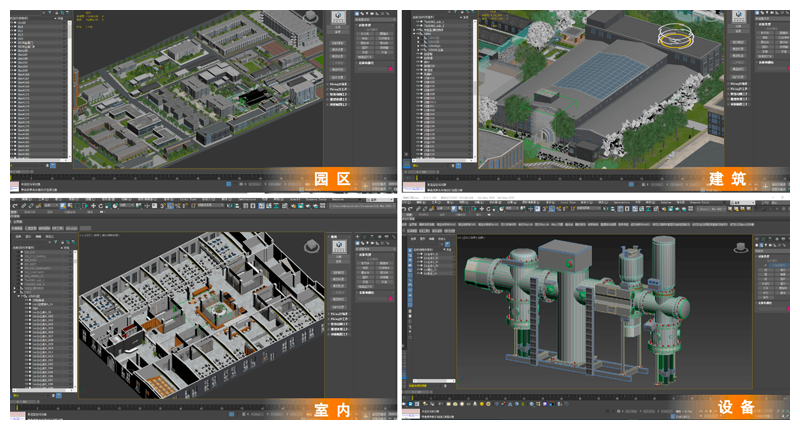Open the Interactive menu in the indoor window
The height and width of the screenshot is (430, 800).
pyautogui.click(x=247, y=199)
